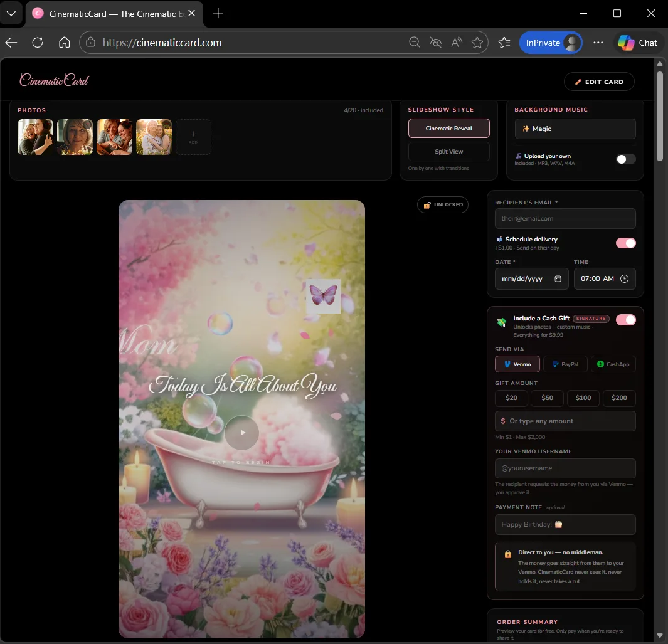
Task: Open the Magic background music dropdown
Action: point(575,129)
